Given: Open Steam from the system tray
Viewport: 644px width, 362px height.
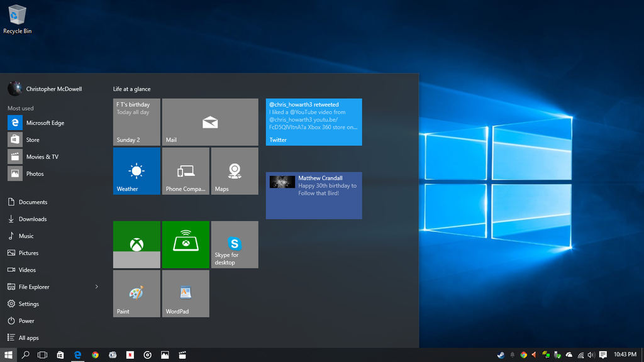Looking at the screenshot, I should pyautogui.click(x=501, y=355).
